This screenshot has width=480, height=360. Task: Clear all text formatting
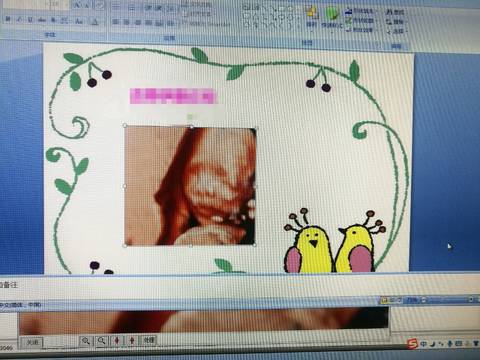pyautogui.click(x=100, y=5)
